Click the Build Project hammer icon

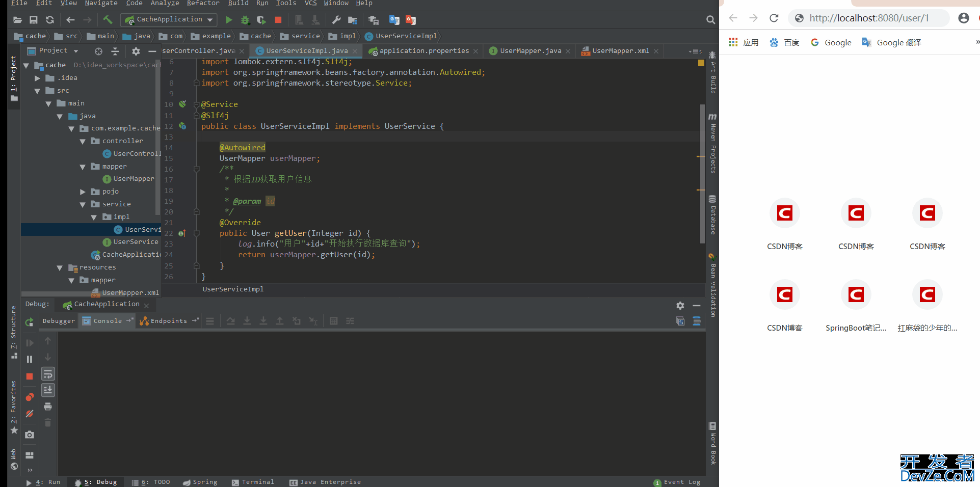(108, 20)
